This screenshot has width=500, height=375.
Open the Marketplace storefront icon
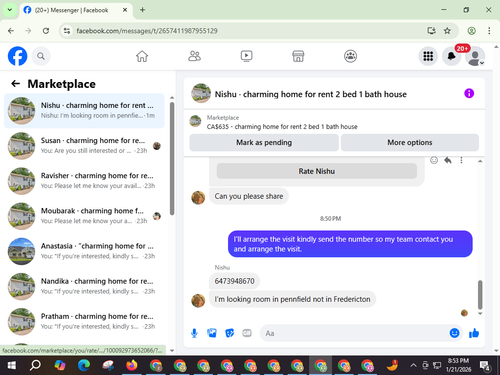click(298, 56)
